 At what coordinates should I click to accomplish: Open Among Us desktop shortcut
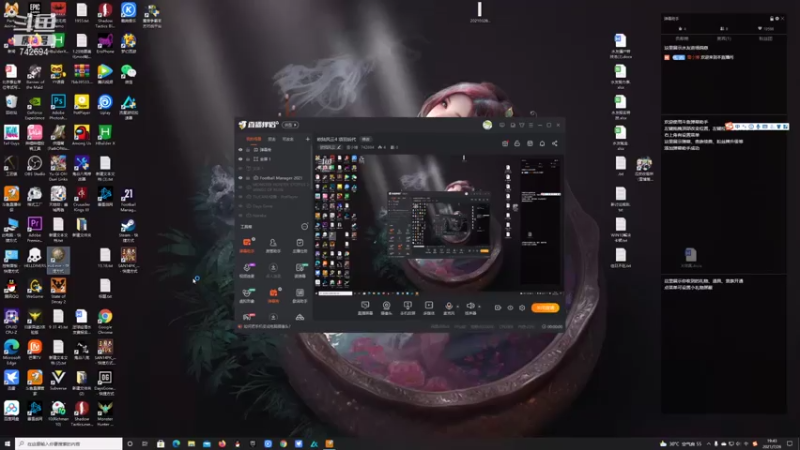(x=82, y=135)
